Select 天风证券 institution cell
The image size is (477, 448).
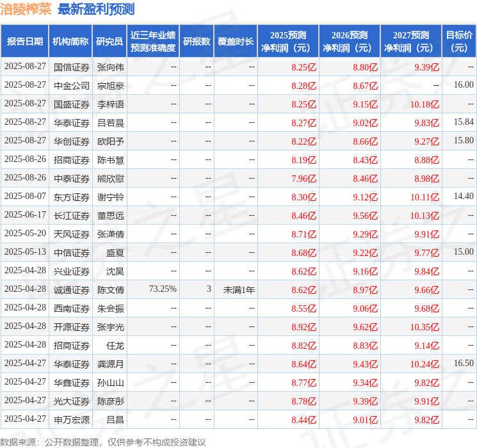pos(72,234)
